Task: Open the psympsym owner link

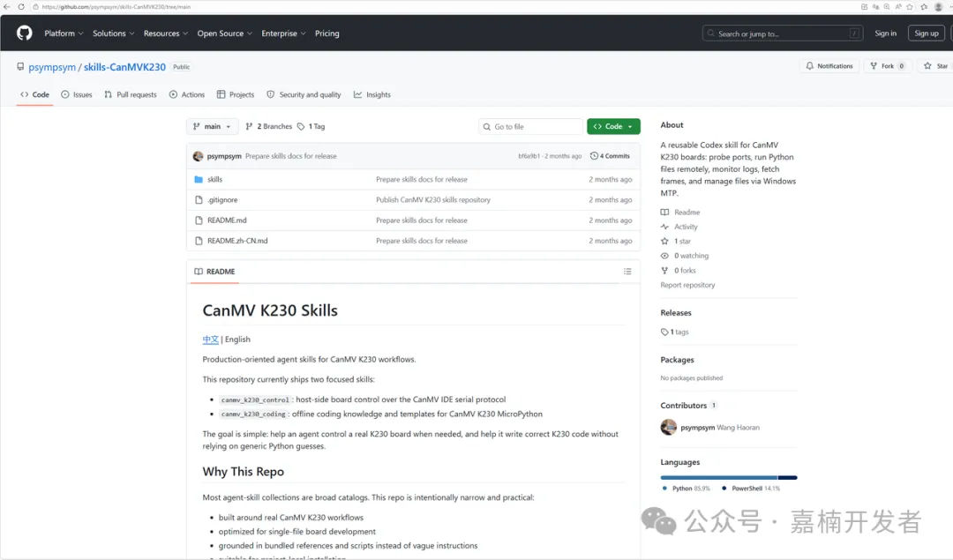Action: tap(52, 67)
